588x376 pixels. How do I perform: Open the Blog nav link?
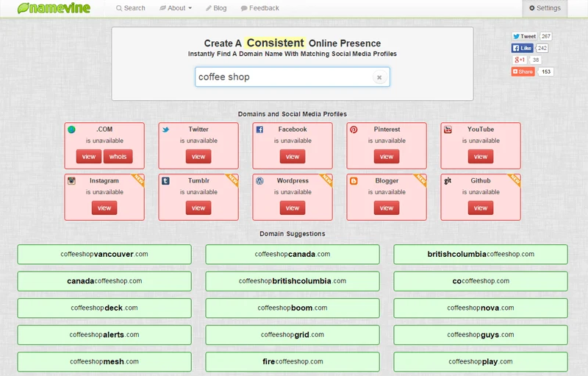coord(216,8)
